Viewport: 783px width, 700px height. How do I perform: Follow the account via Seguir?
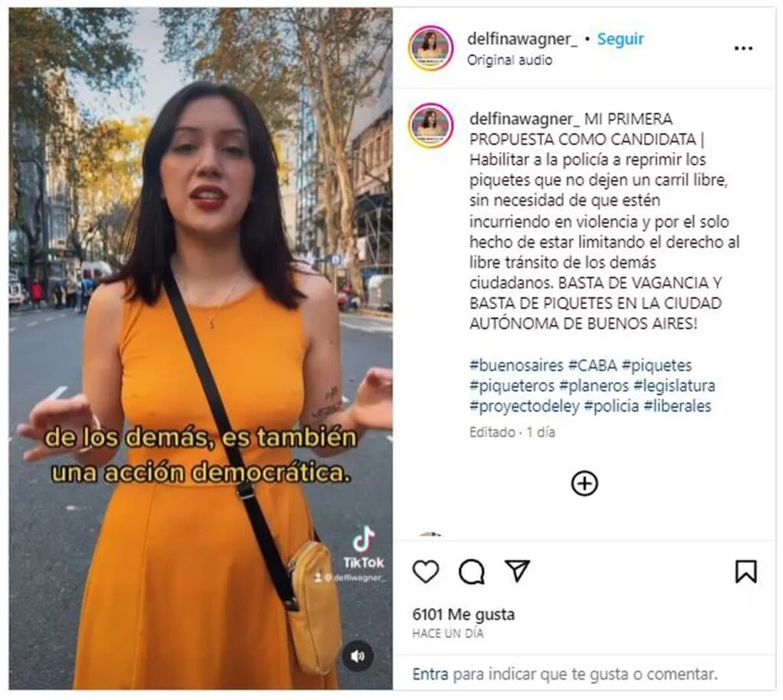click(621, 39)
